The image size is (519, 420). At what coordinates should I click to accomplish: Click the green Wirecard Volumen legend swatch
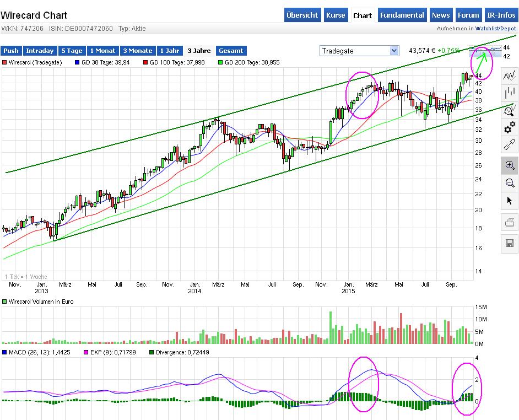coord(4,301)
